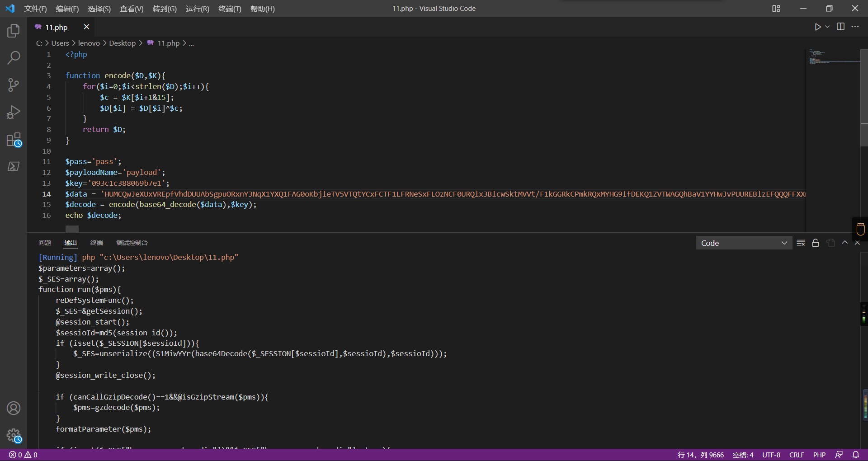Image resolution: width=868 pixels, height=461 pixels.
Task: Open notifications bell in status bar
Action: tap(856, 455)
